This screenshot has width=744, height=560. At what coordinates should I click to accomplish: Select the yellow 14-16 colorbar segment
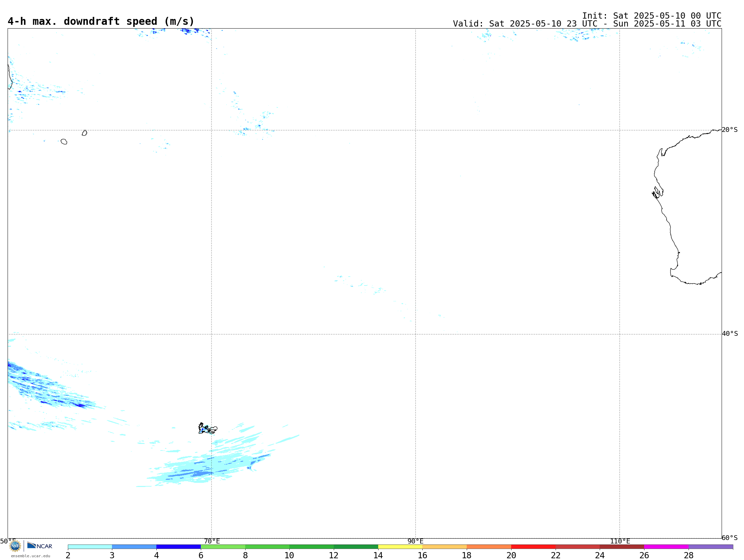pos(400,547)
